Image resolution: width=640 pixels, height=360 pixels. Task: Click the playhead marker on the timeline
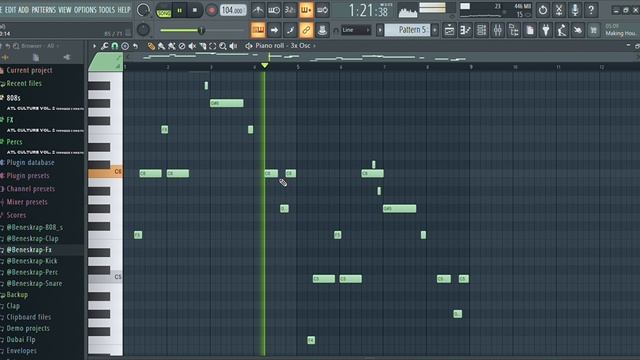(264, 65)
